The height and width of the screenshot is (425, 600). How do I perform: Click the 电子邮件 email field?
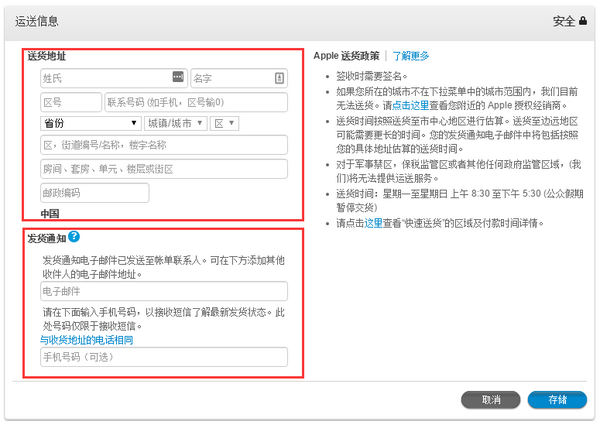click(164, 291)
